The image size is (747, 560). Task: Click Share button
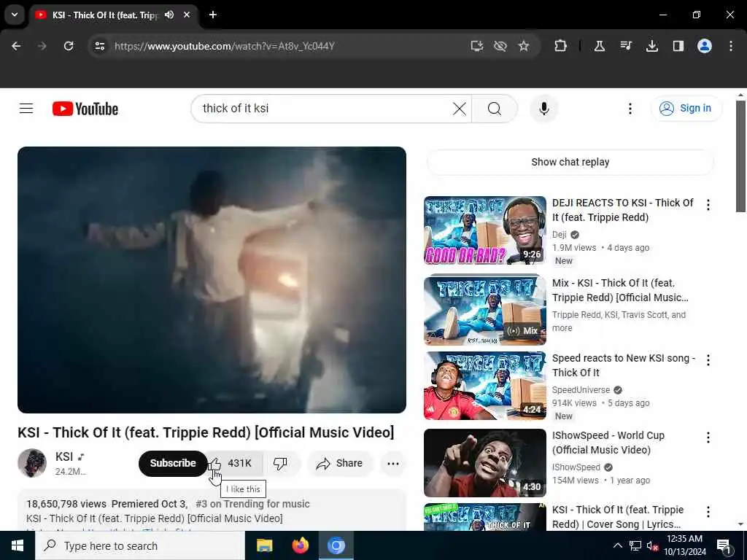(x=340, y=463)
